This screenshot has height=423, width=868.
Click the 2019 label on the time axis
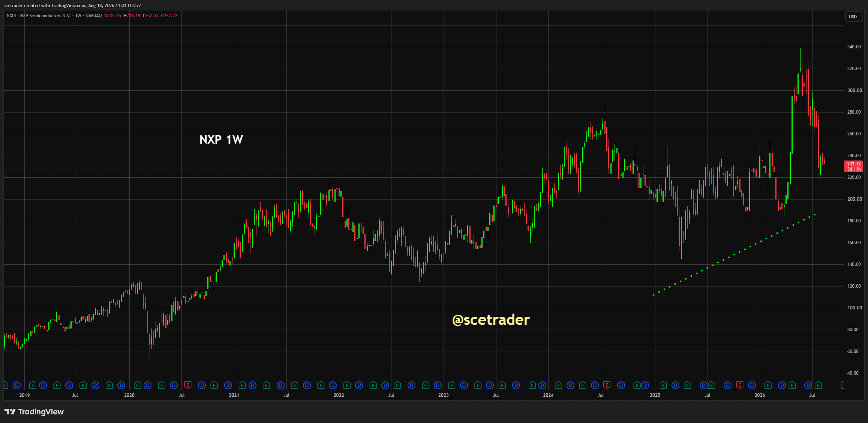24,395
